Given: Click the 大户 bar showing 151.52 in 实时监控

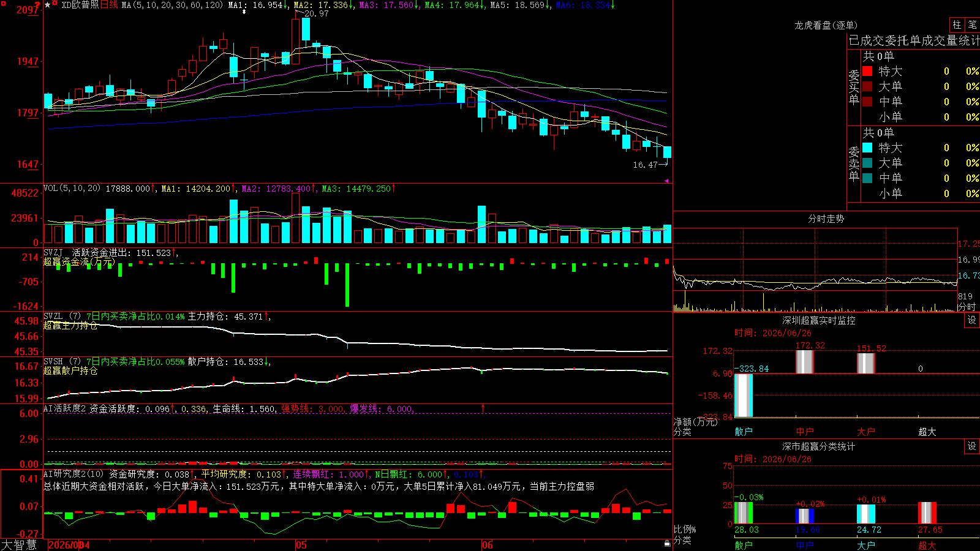Looking at the screenshot, I should (866, 364).
